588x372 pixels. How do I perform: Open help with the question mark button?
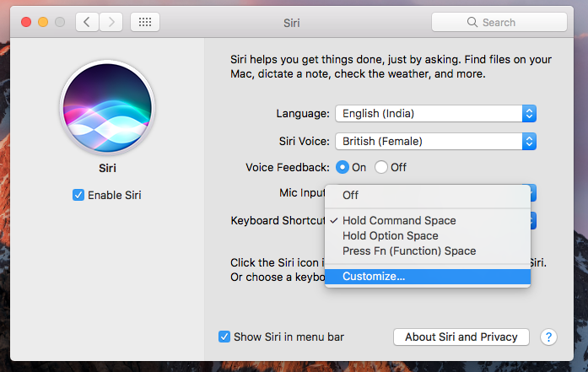coord(548,337)
